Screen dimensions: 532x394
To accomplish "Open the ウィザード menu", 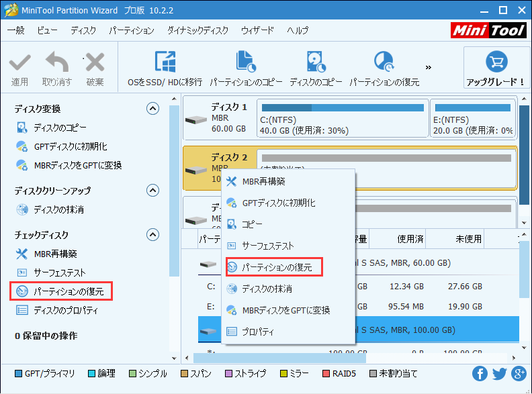I will click(257, 30).
